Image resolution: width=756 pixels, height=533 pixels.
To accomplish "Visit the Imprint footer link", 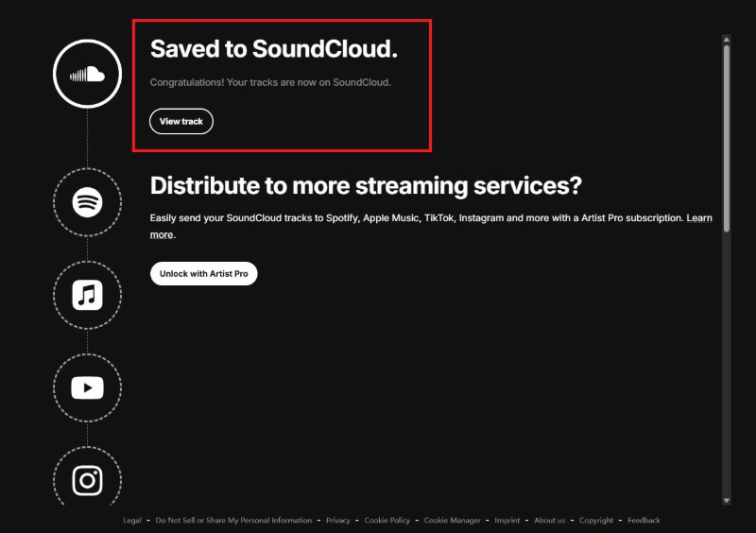I will click(x=507, y=520).
